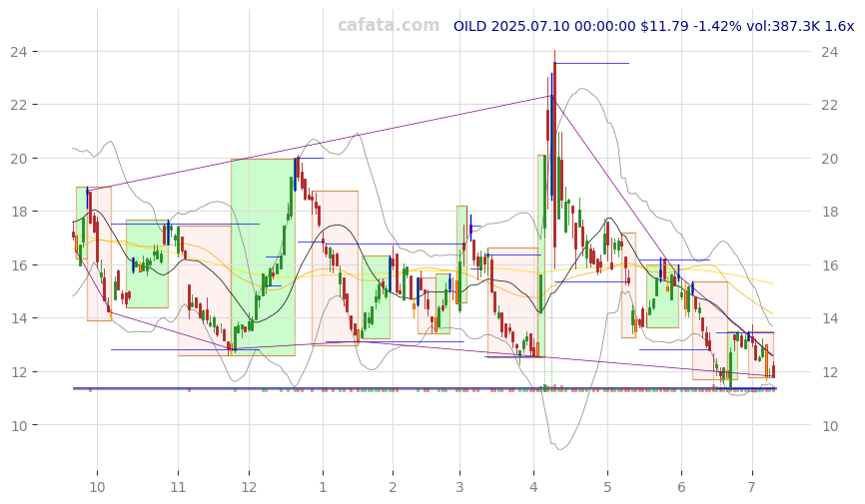
Task: Select month 11 on the time axis
Action: coord(178,487)
